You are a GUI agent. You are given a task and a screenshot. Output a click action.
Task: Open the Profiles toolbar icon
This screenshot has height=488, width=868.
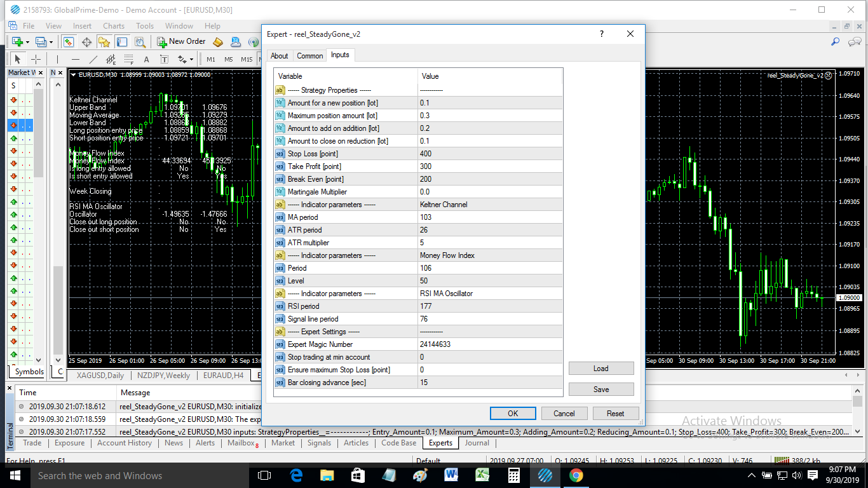pos(41,42)
